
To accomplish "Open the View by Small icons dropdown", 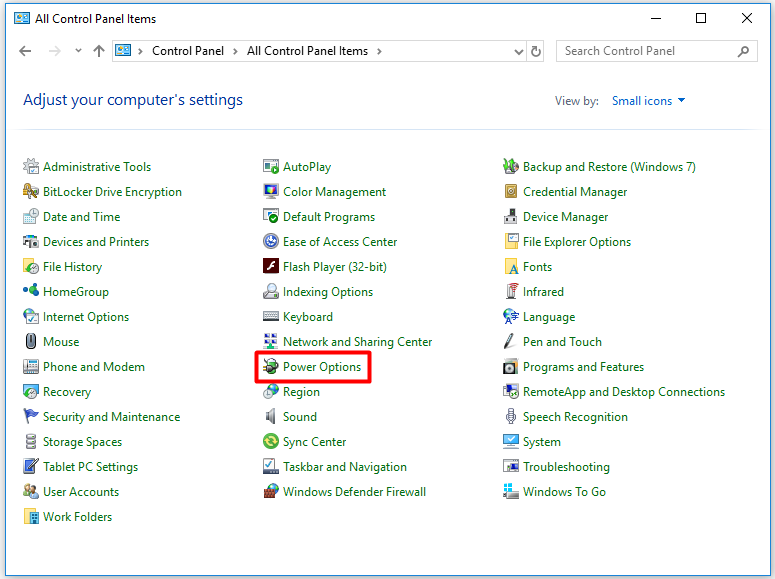I will click(x=648, y=101).
